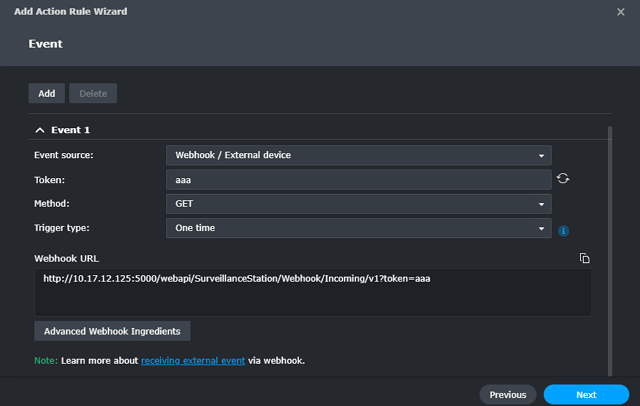
Task: Go to the Next wizard step
Action: click(x=586, y=395)
